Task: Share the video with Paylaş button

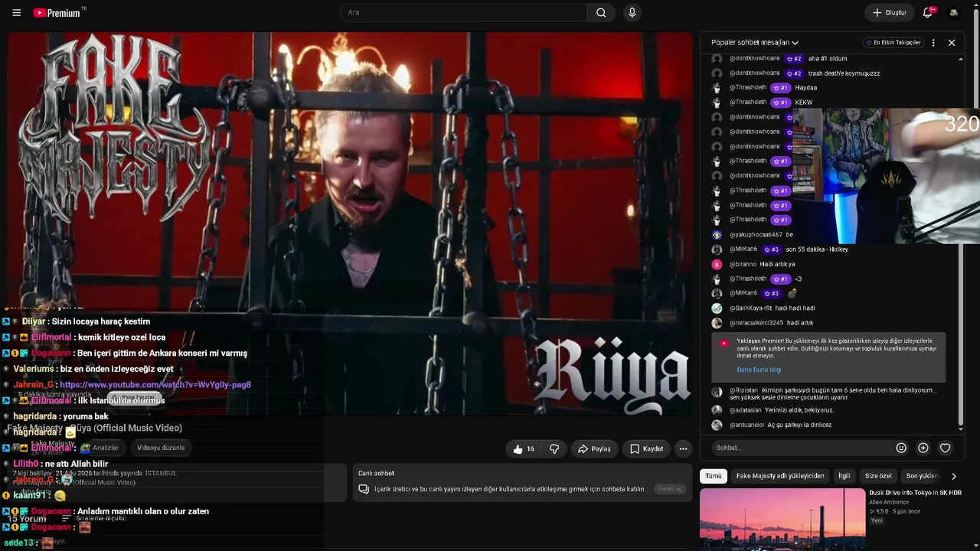Action: tap(594, 449)
